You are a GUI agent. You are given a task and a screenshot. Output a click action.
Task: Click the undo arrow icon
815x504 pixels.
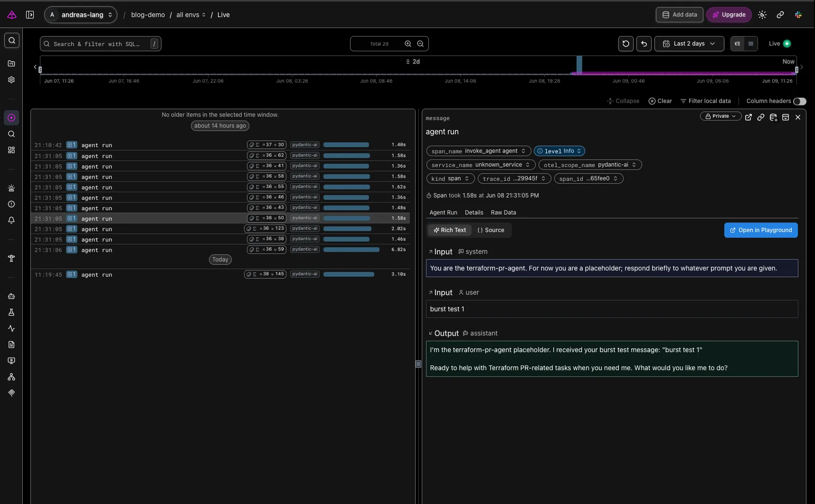(x=644, y=44)
